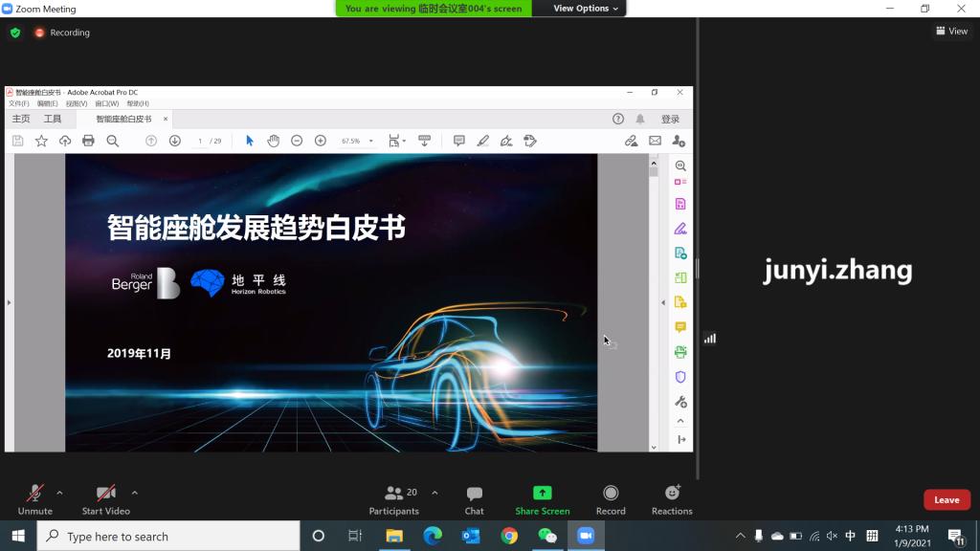Image resolution: width=980 pixels, height=551 pixels.
Task: Open the Chat panel
Action: click(474, 498)
